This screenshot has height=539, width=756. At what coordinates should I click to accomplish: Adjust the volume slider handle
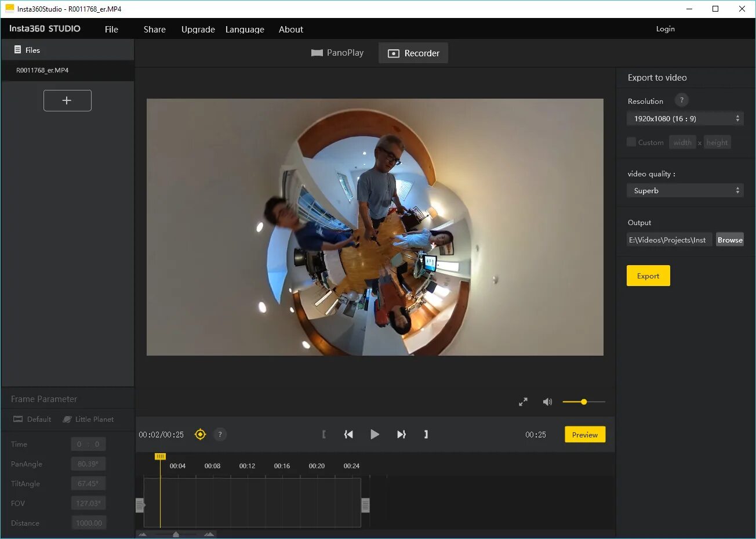point(584,401)
